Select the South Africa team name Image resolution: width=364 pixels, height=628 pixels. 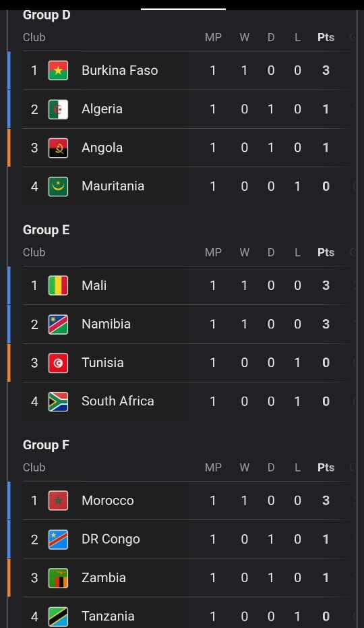[x=118, y=401]
